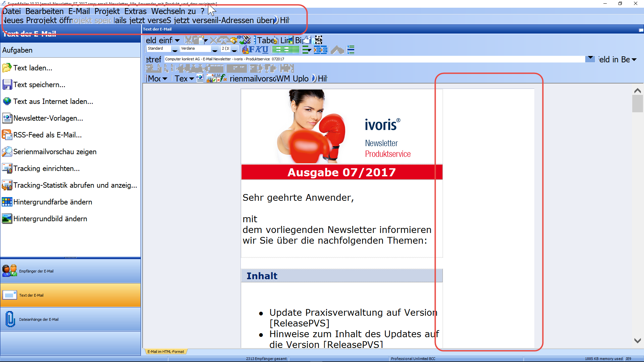644x362 pixels.
Task: Toggle underline U formatting
Action: (x=265, y=50)
